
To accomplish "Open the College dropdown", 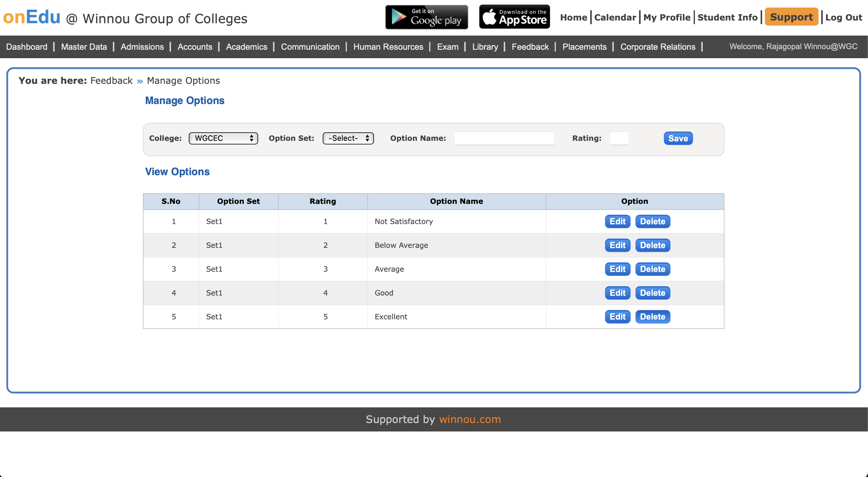I will coord(223,138).
